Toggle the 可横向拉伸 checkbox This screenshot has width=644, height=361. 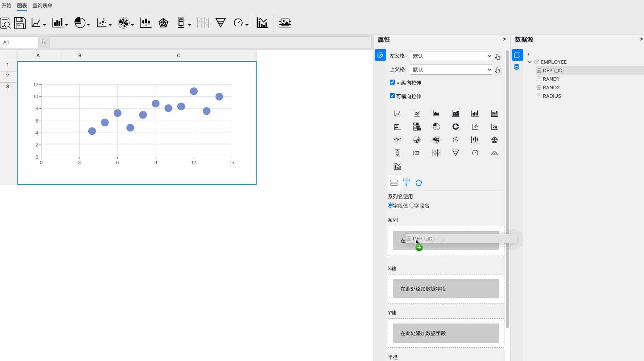(x=392, y=96)
